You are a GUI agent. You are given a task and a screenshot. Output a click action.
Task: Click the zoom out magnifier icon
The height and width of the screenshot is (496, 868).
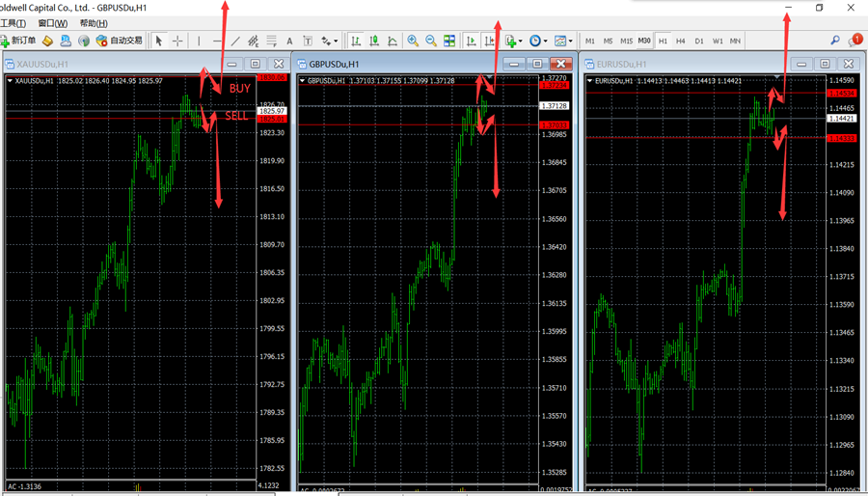pyautogui.click(x=431, y=41)
